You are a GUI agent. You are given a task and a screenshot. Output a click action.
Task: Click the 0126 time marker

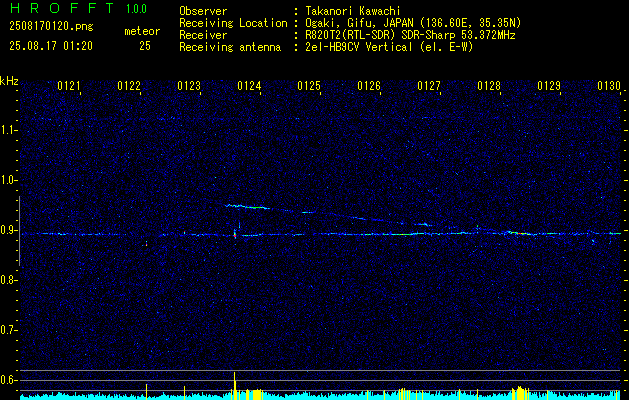(x=369, y=86)
